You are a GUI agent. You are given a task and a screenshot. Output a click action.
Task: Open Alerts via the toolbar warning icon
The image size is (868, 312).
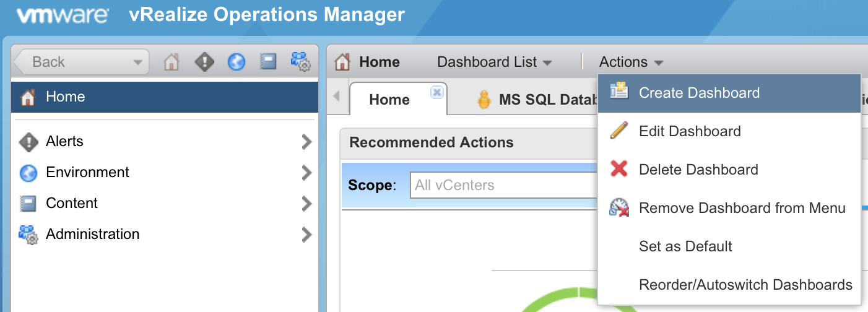click(204, 62)
